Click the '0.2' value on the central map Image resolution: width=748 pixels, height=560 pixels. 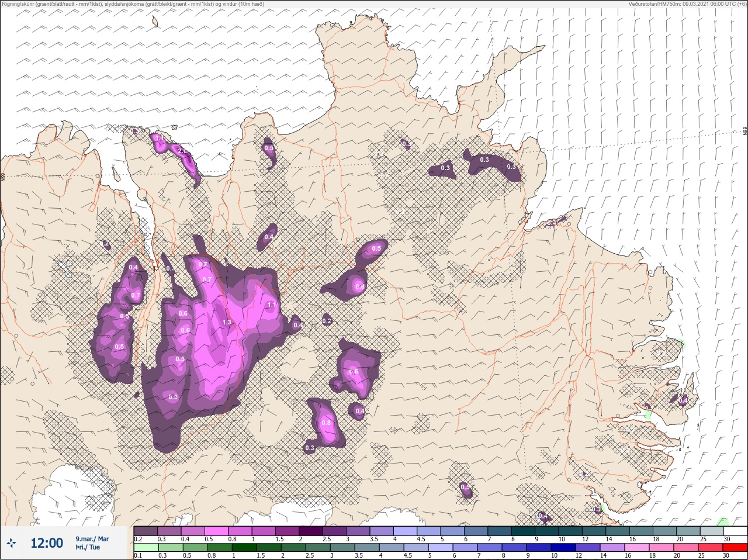pyautogui.click(x=327, y=321)
